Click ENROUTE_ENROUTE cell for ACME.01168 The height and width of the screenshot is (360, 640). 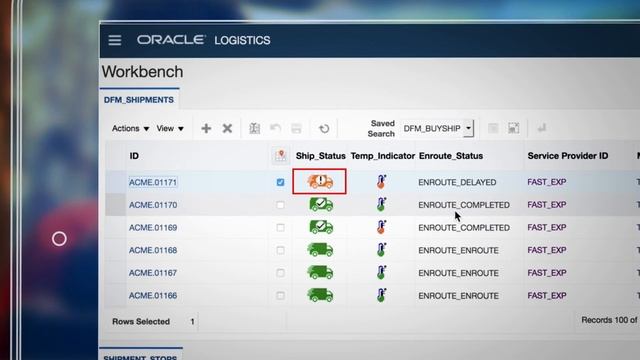coord(458,250)
